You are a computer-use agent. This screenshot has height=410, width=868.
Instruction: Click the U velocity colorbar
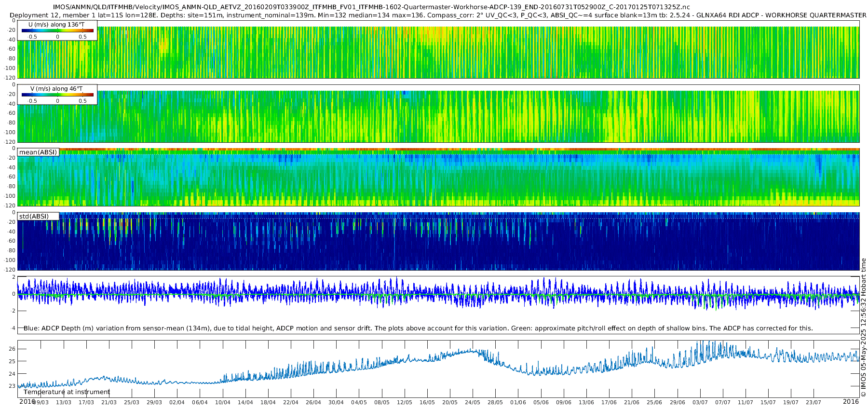pos(57,31)
